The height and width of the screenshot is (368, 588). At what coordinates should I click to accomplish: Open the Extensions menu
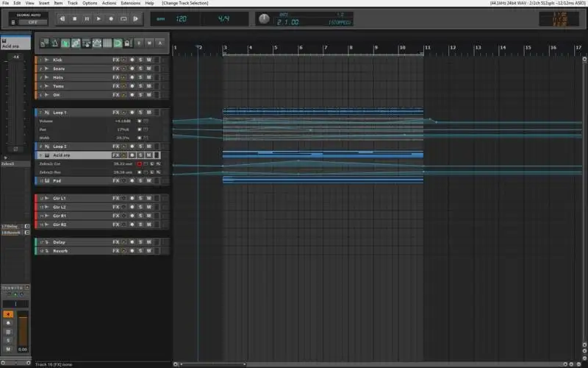(x=130, y=3)
